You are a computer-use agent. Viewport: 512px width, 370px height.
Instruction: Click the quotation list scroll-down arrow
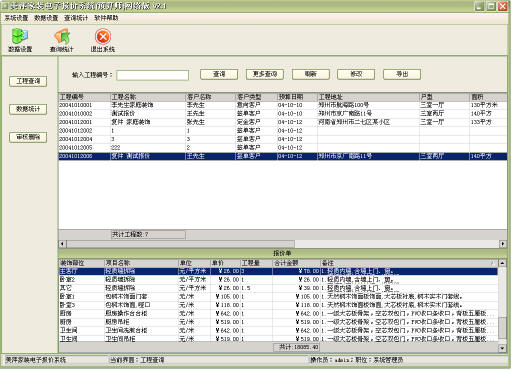(502, 348)
